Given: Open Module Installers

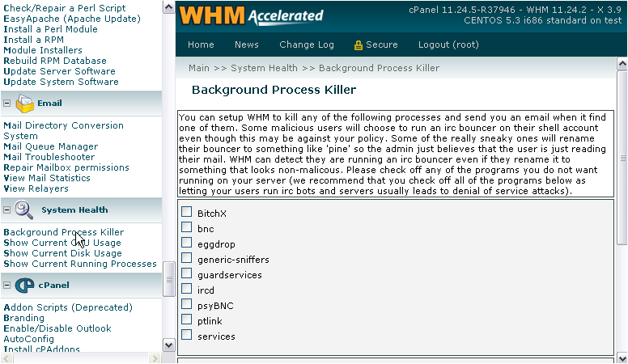Looking at the screenshot, I should (43, 50).
